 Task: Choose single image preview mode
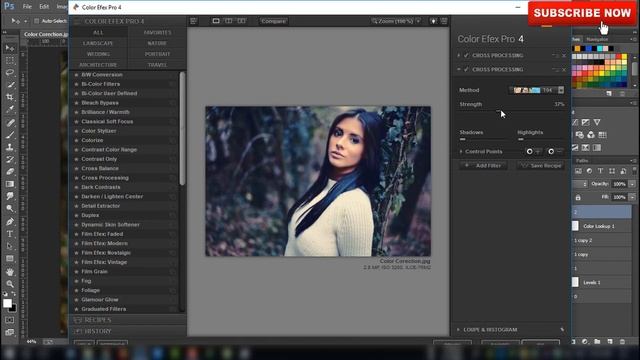216,21
